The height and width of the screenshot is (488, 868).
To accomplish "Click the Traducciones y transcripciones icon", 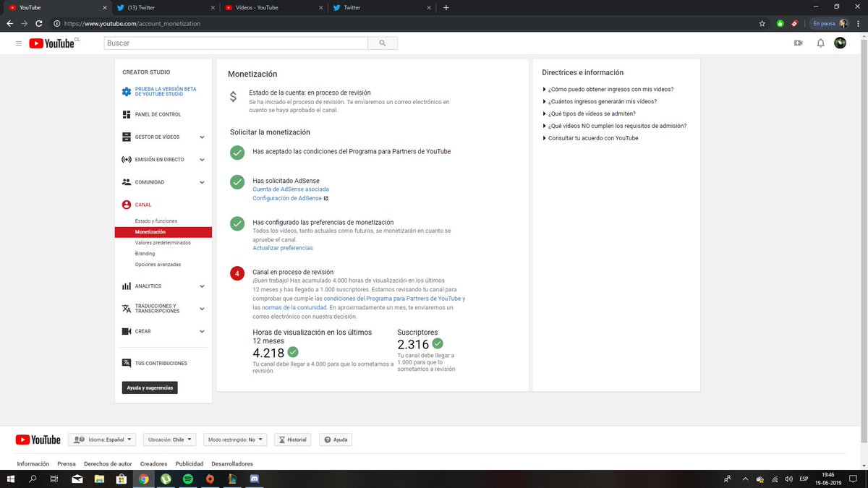I will point(127,309).
